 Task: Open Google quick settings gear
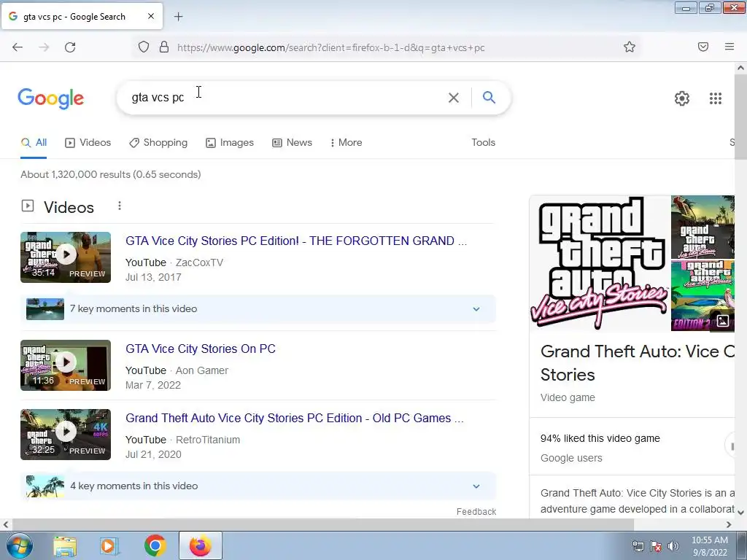coord(682,98)
